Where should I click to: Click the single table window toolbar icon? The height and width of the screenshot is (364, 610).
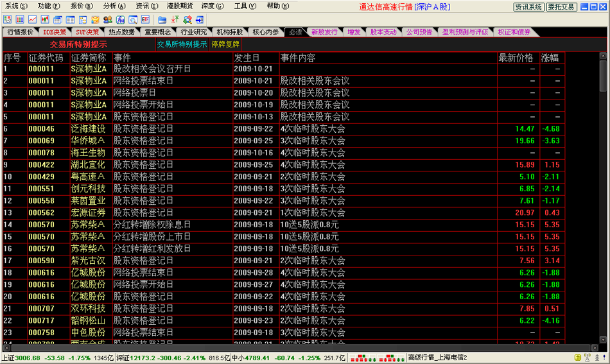(x=70, y=19)
